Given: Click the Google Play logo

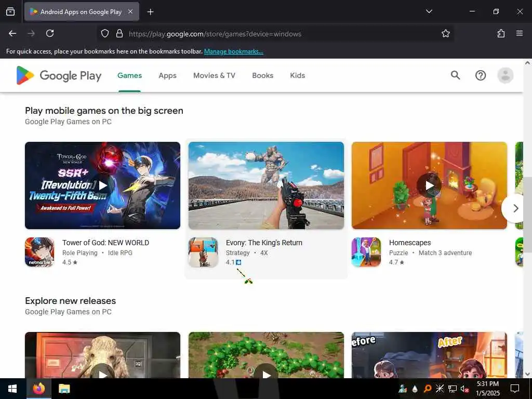Looking at the screenshot, I should 59,75.
